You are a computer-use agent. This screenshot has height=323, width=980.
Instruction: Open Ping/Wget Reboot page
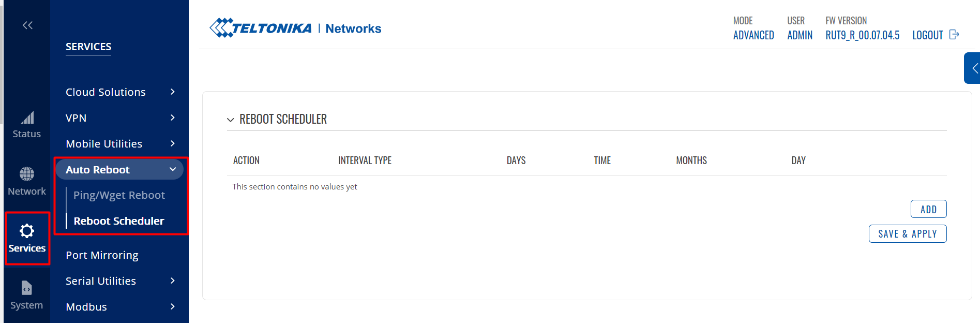click(119, 195)
